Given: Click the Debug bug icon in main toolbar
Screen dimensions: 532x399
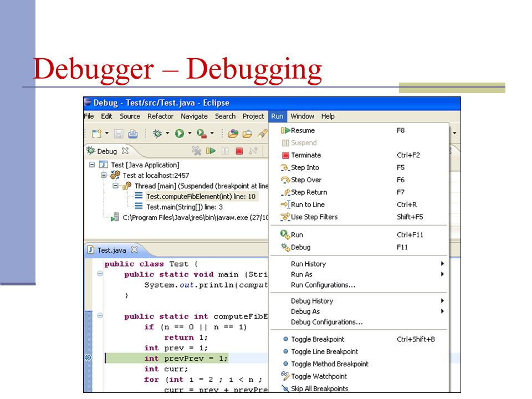Looking at the screenshot, I should 157,134.
